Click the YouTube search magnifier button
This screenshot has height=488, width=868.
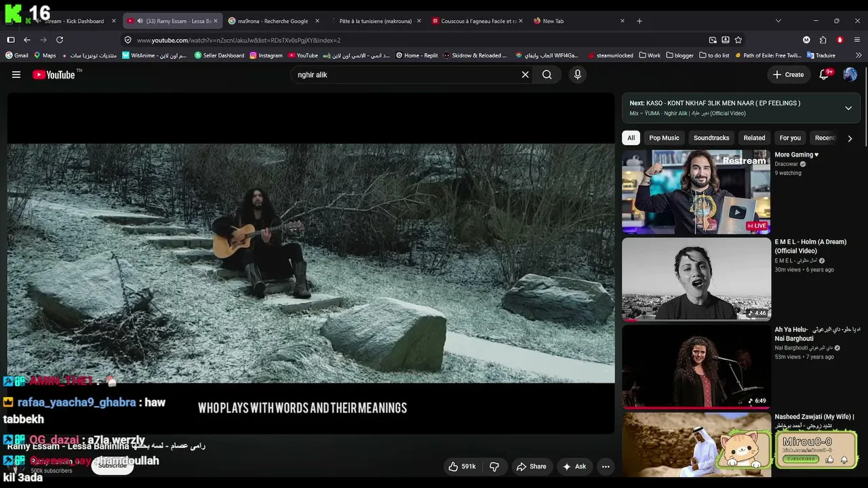pyautogui.click(x=547, y=75)
